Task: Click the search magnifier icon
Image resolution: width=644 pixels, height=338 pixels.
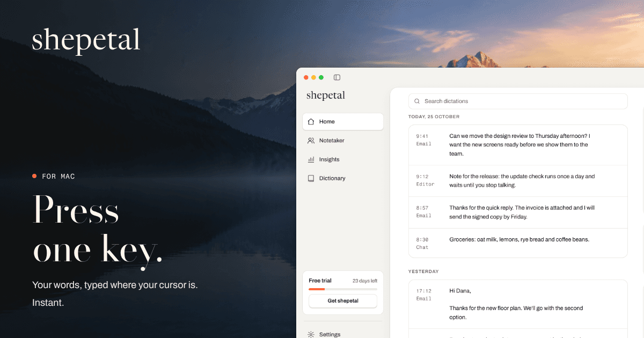Action: click(417, 101)
